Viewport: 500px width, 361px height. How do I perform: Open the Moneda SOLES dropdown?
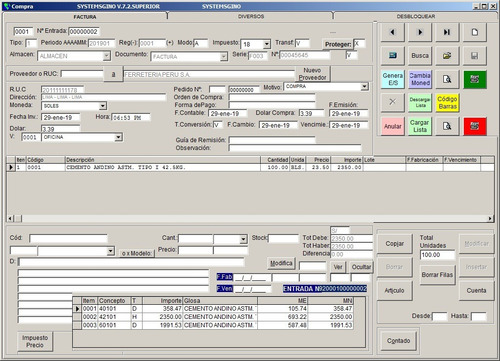pos(103,106)
